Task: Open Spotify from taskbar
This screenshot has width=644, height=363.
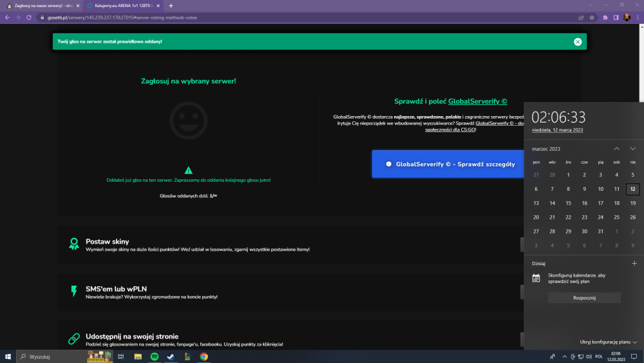Action: click(155, 357)
